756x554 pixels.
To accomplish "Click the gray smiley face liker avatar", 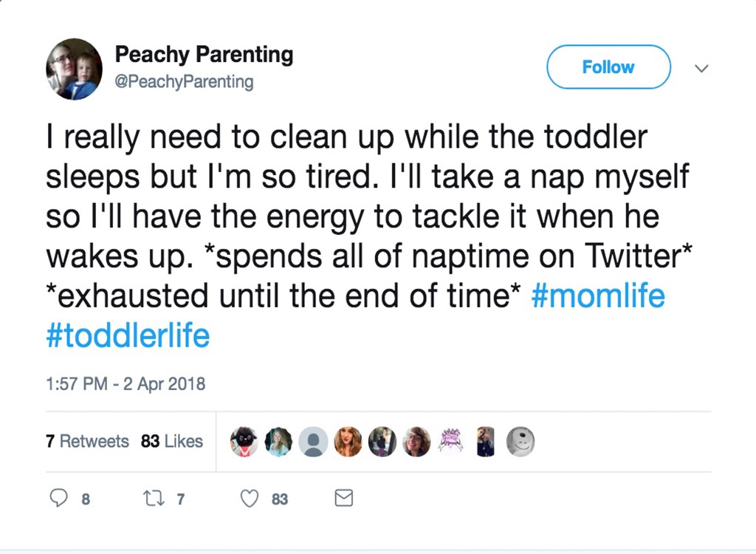I will click(520, 442).
